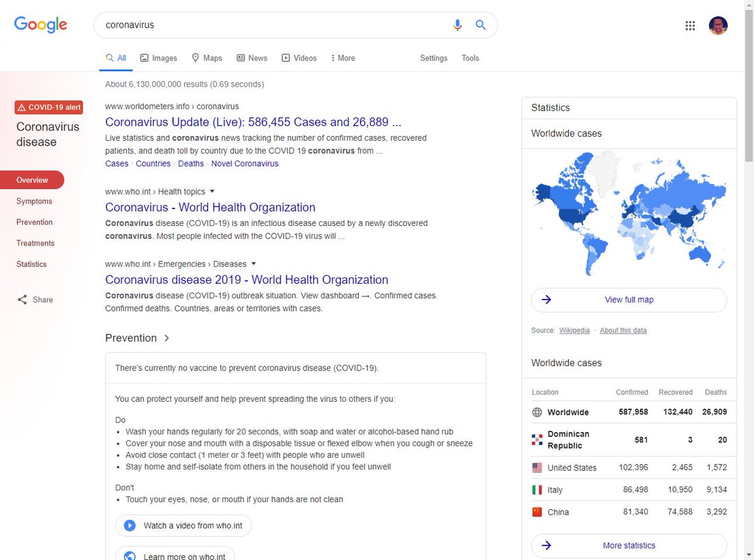Open the Countries sitelink
The height and width of the screenshot is (560, 754).
pyautogui.click(x=153, y=163)
